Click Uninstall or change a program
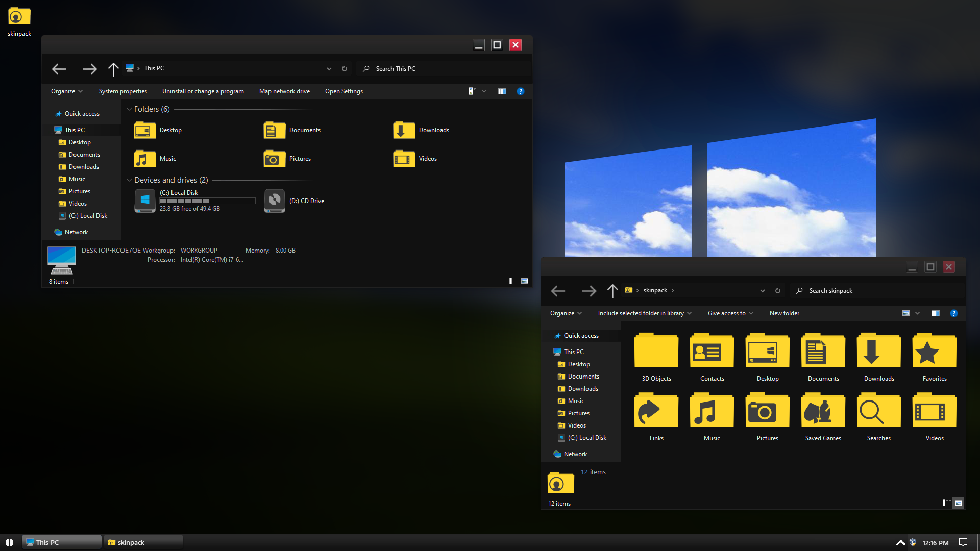980x551 pixels. (x=203, y=91)
